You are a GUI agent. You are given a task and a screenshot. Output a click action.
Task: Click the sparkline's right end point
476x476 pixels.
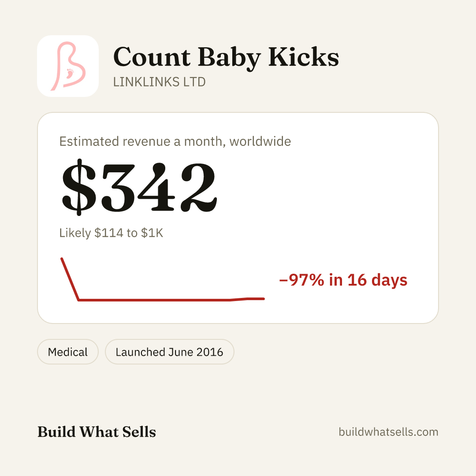(263, 299)
